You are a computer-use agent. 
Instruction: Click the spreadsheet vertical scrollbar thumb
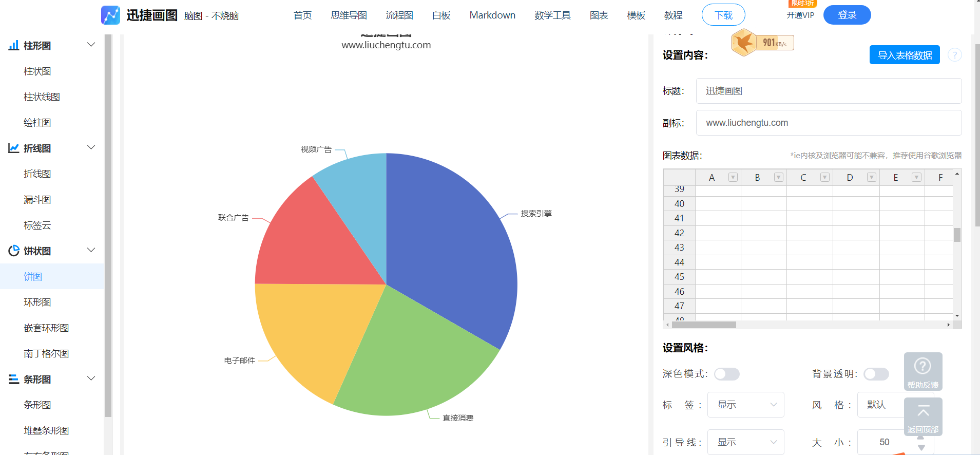[957, 235]
